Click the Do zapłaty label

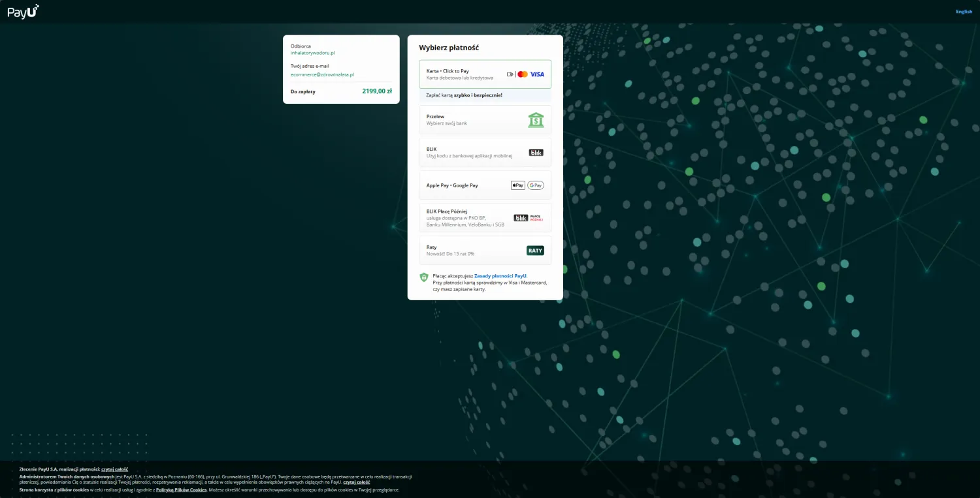tap(303, 91)
